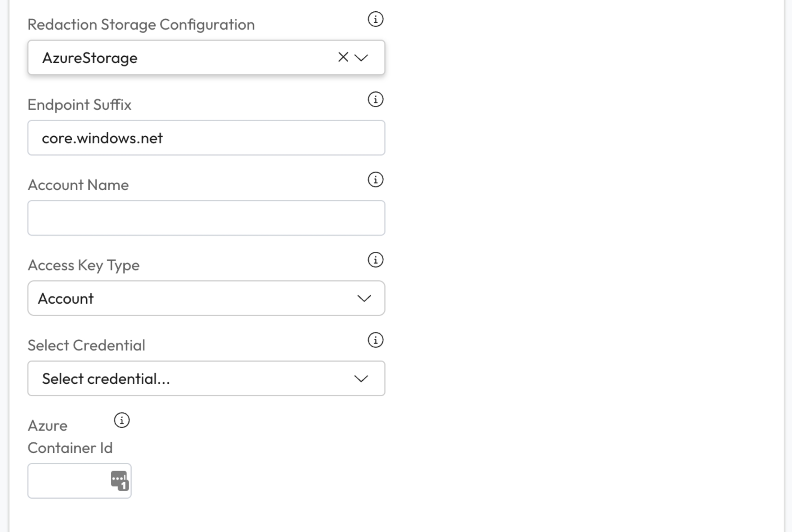Click info icon beside Redaction Storage Configuration

coord(375,19)
